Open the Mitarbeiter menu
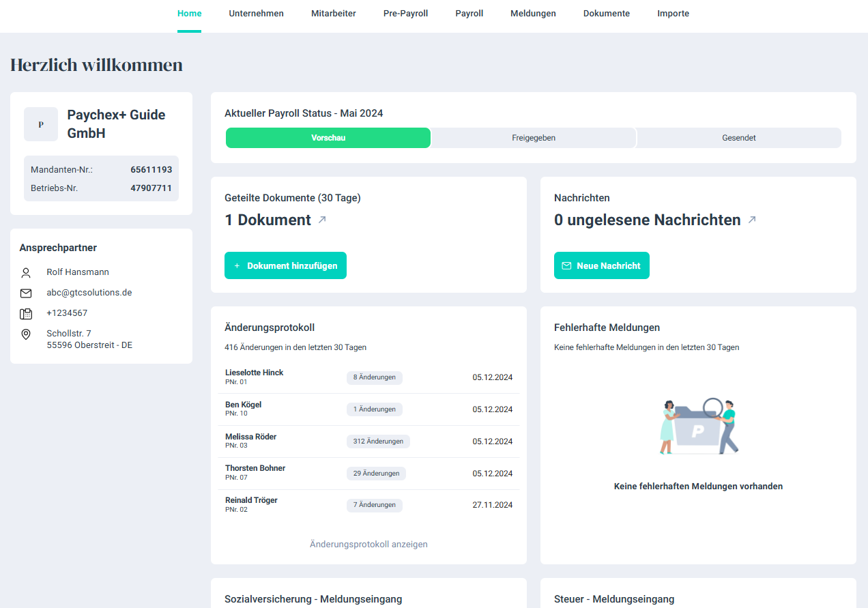868x608 pixels. tap(334, 14)
